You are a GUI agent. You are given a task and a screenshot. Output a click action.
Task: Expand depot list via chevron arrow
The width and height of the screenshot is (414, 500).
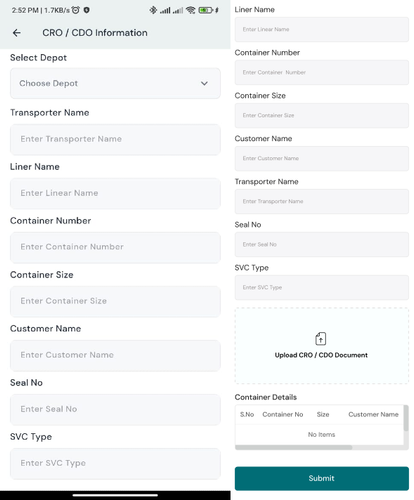tap(204, 83)
